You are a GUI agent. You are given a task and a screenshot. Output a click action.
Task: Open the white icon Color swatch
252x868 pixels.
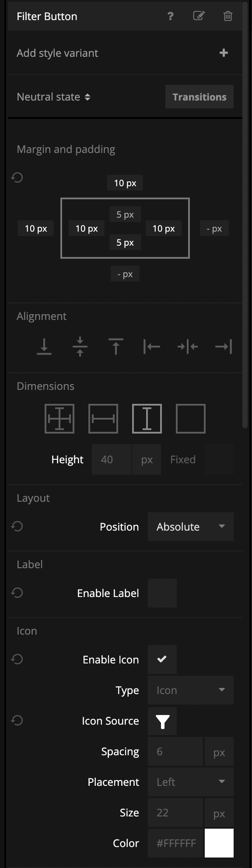click(219, 843)
